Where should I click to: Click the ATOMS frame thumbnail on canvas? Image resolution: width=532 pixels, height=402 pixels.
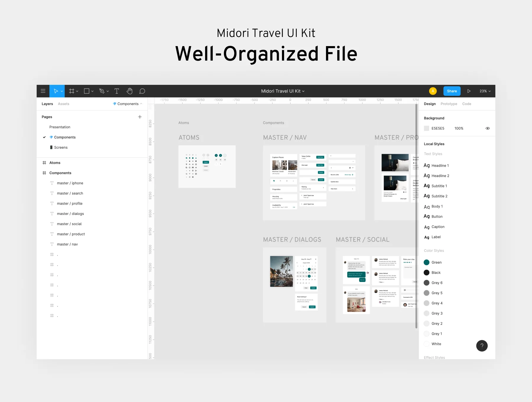tap(207, 166)
